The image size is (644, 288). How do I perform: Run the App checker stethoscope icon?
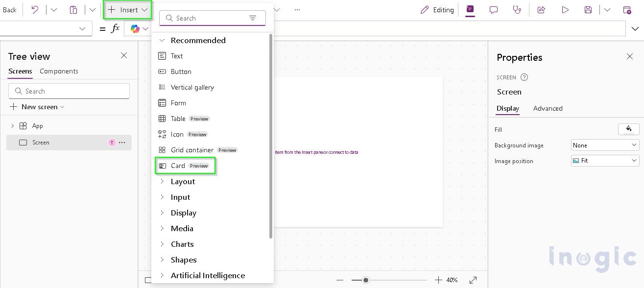click(x=517, y=9)
